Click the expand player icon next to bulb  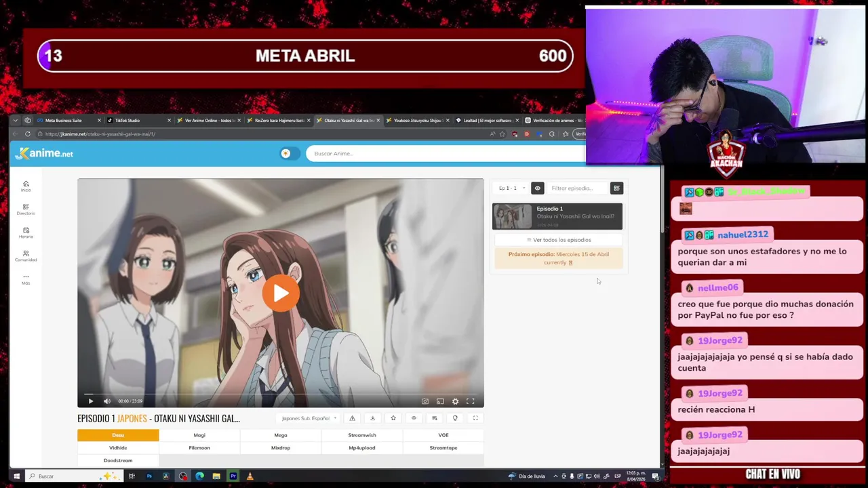(475, 418)
